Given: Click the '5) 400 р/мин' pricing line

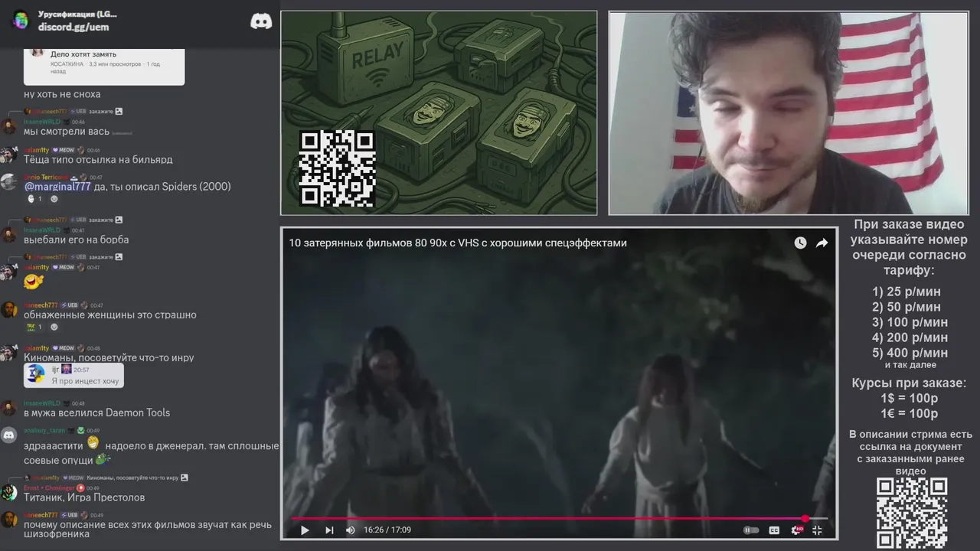Looking at the screenshot, I should point(910,353).
